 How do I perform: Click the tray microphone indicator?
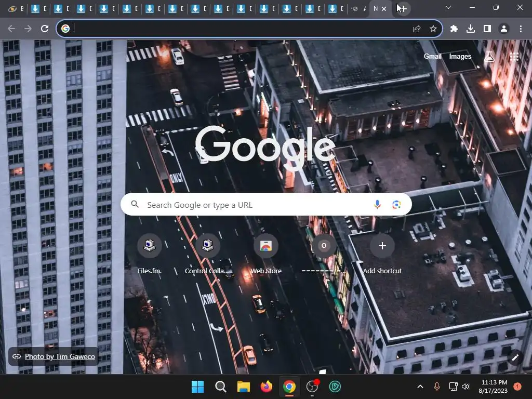pos(436,387)
